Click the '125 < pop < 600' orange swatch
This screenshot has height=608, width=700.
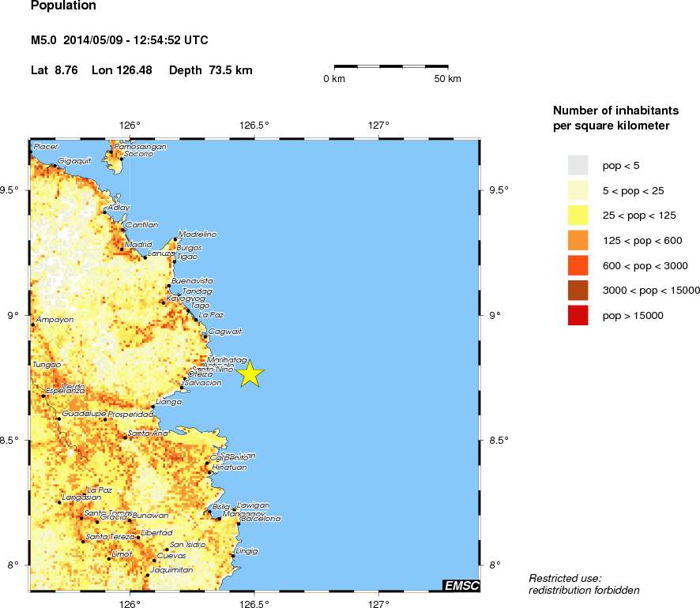(578, 240)
